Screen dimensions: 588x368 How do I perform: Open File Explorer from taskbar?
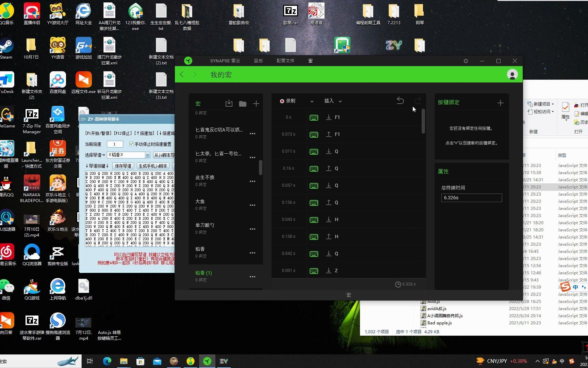tap(124, 361)
